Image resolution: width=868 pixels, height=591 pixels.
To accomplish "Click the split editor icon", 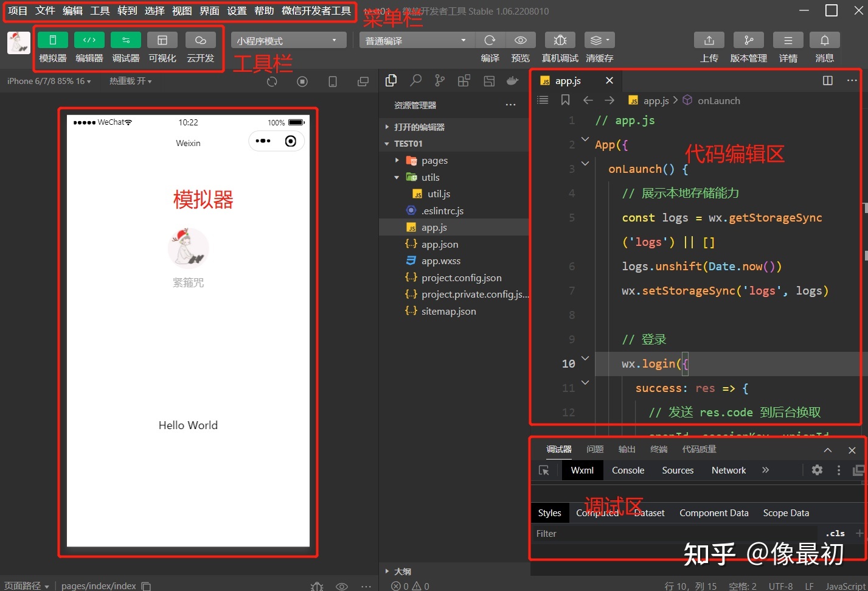I will click(827, 81).
